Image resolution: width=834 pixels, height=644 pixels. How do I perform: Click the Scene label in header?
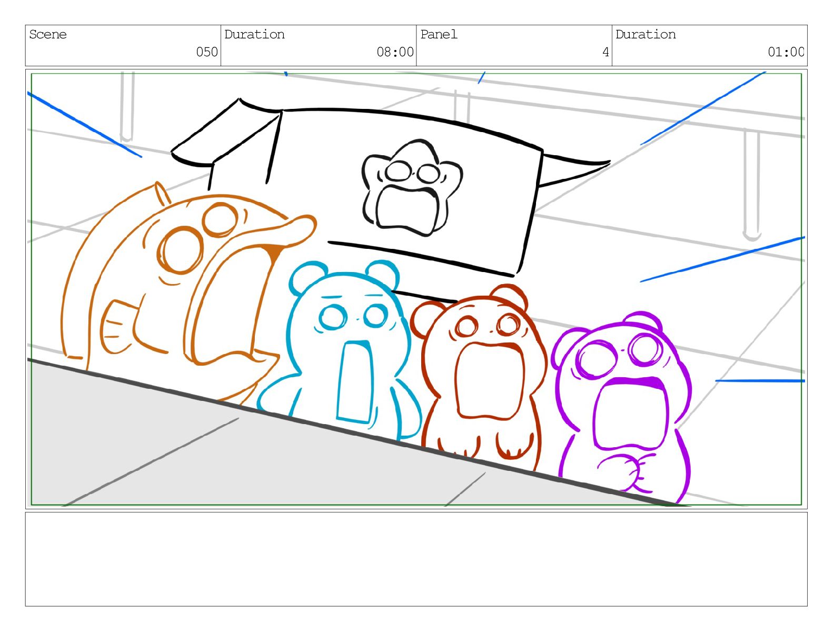point(48,35)
